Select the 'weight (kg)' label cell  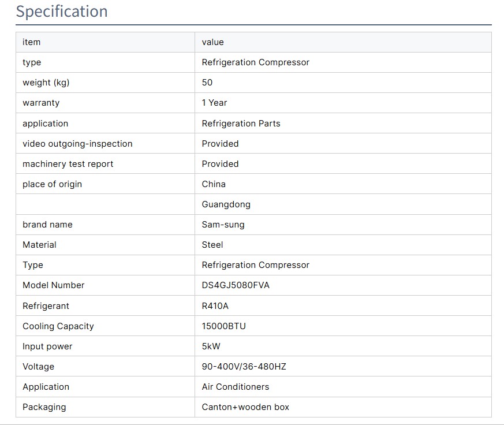[46, 83]
